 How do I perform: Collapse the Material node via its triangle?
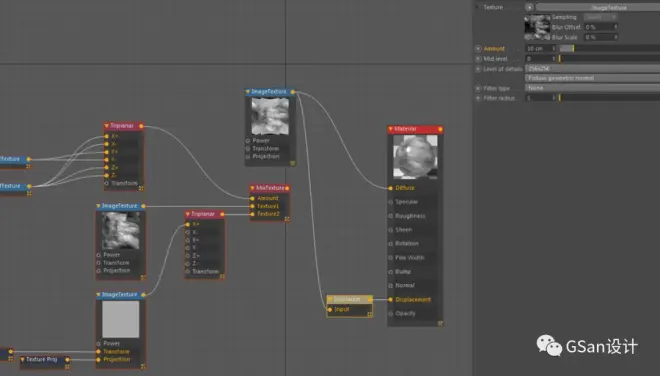click(390, 129)
